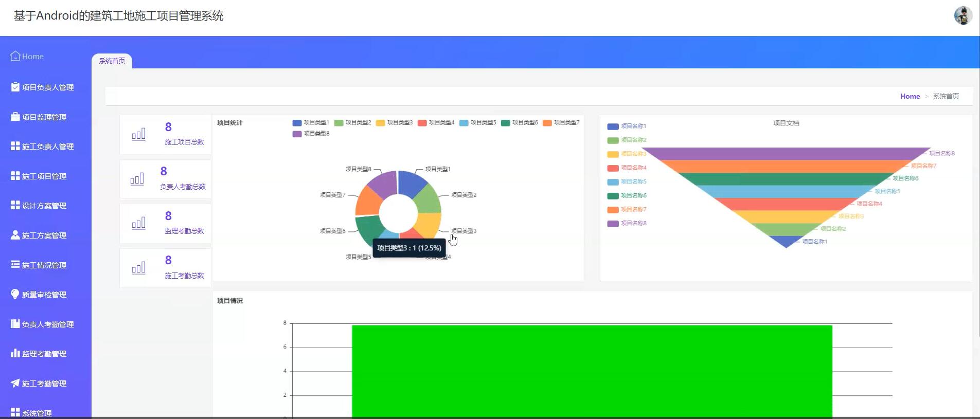980x419 pixels.
Task: Click the grid icon beside 施工项目管理
Action: (15, 176)
